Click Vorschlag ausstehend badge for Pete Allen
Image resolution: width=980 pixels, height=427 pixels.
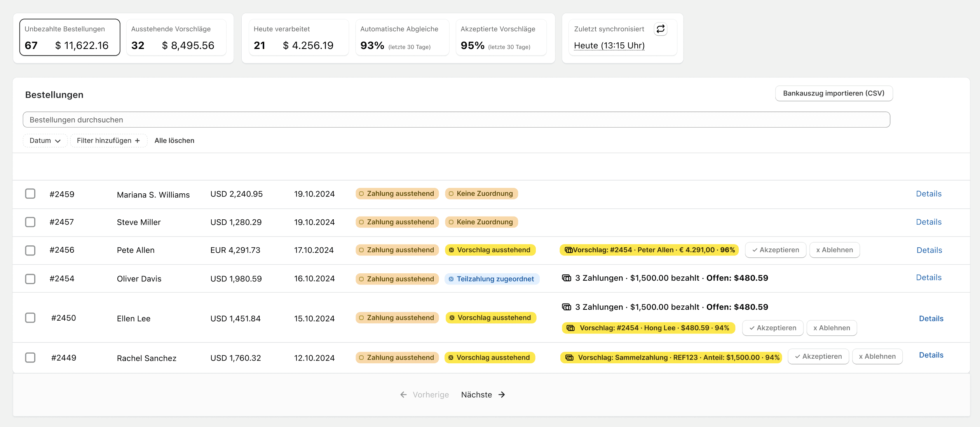pyautogui.click(x=490, y=250)
